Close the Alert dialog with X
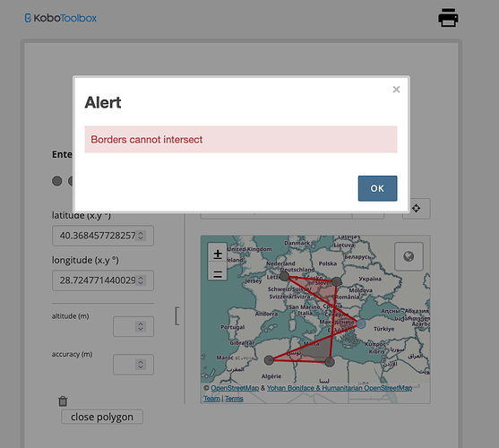Viewport: 499px width, 448px height. click(x=396, y=90)
